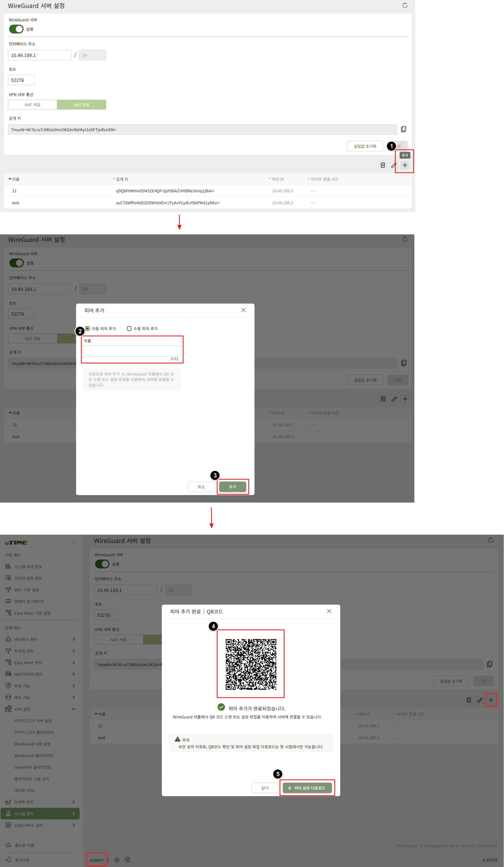The height and width of the screenshot is (867, 504).
Task: Open 클라이언트 사용 관리 submenu item
Action: tap(32, 779)
